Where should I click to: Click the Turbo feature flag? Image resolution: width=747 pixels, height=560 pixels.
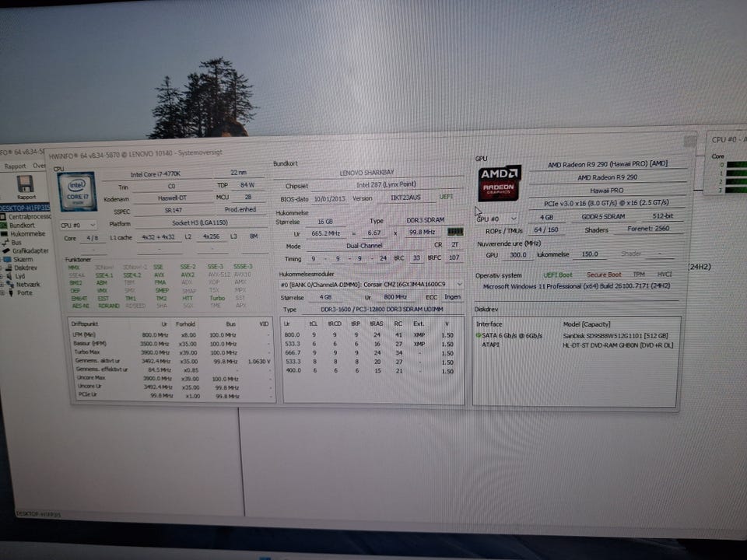pyautogui.click(x=217, y=298)
